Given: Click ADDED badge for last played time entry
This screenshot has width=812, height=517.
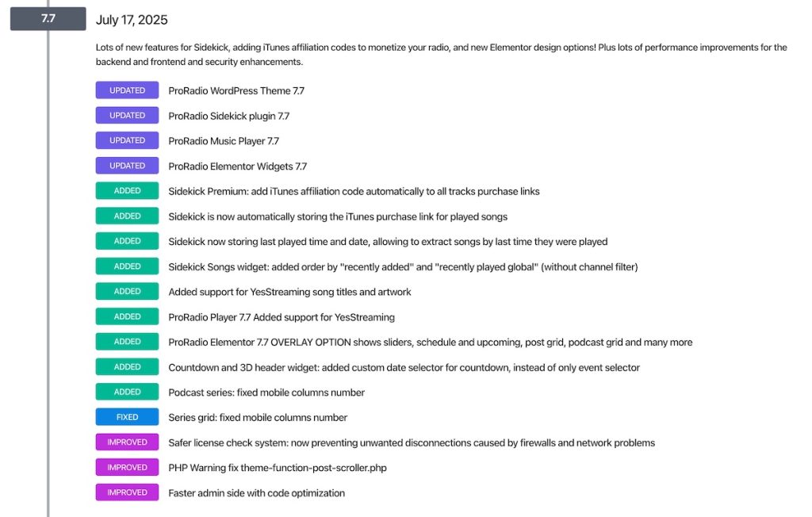Looking at the screenshot, I should [127, 241].
